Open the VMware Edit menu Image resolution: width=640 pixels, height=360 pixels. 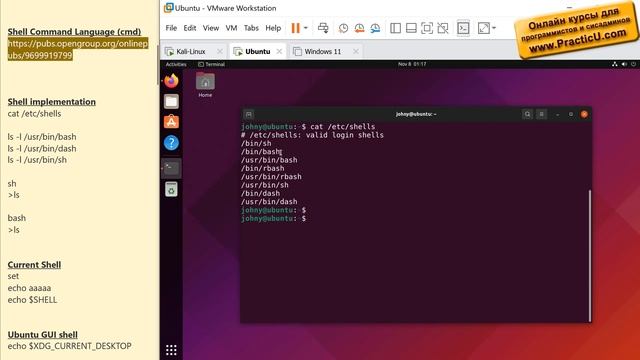tap(189, 28)
